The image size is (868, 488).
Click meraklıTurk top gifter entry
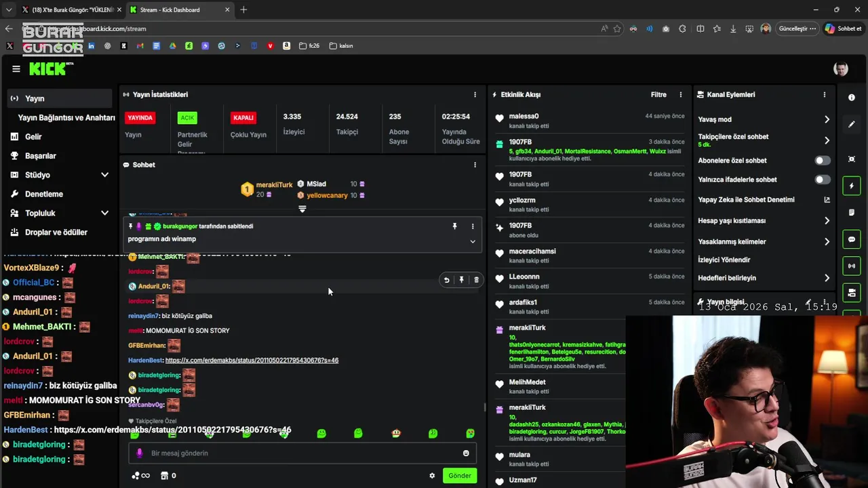[x=267, y=190]
